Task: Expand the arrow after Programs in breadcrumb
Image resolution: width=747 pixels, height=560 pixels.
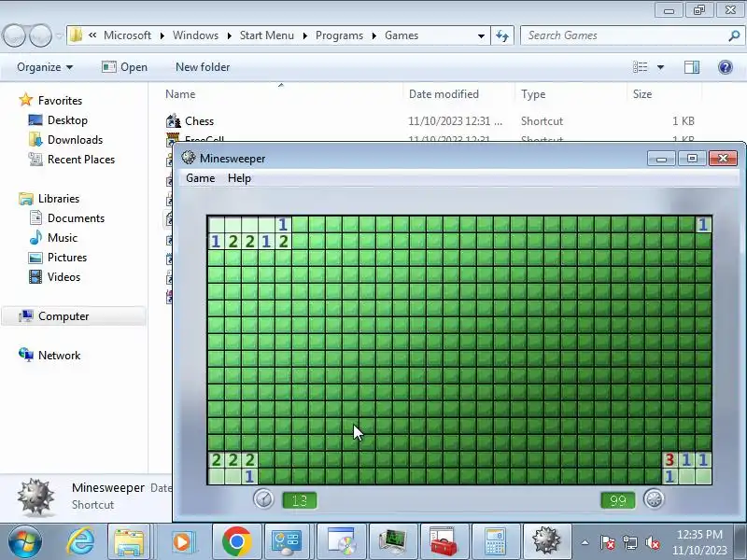Action: point(374,35)
